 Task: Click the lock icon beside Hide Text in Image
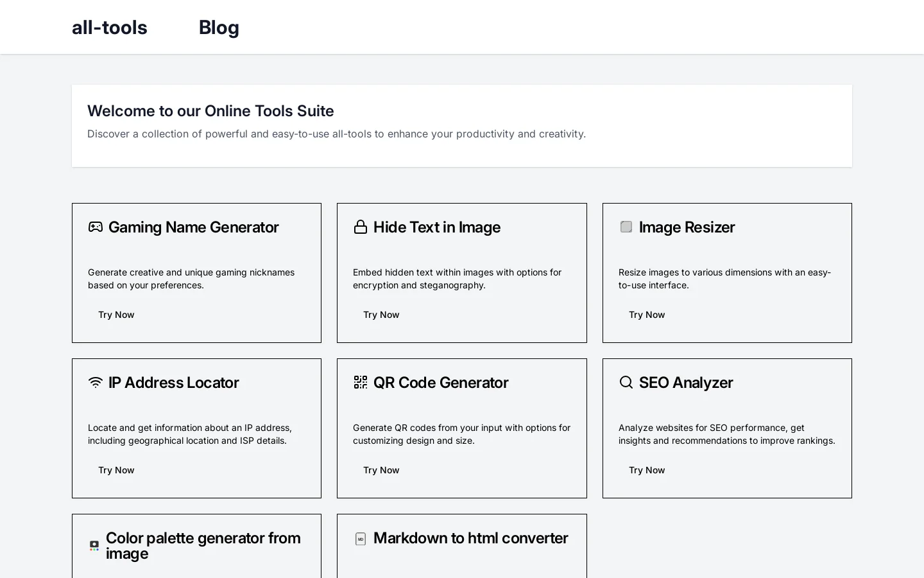click(361, 227)
